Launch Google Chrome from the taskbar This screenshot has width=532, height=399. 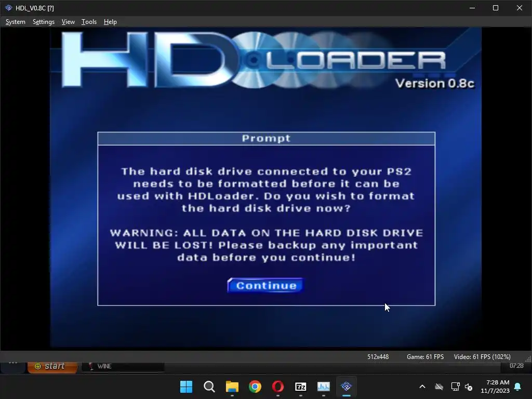coord(255,387)
